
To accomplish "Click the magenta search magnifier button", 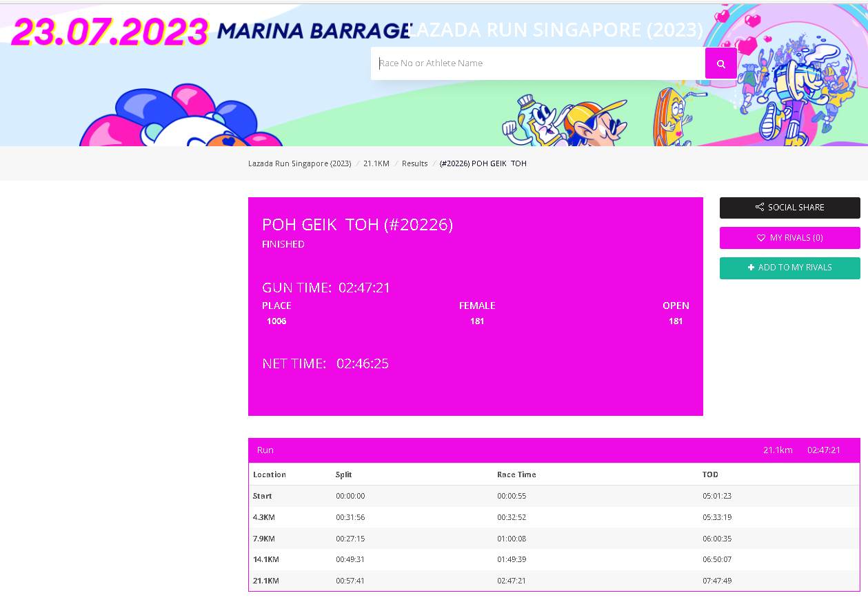I will (720, 63).
